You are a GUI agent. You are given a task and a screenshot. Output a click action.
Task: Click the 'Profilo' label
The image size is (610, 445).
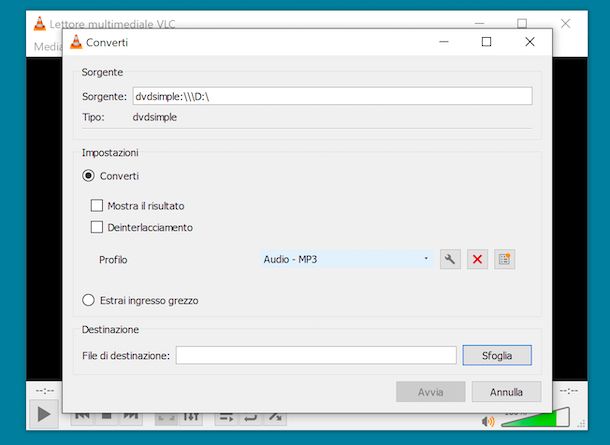click(113, 260)
